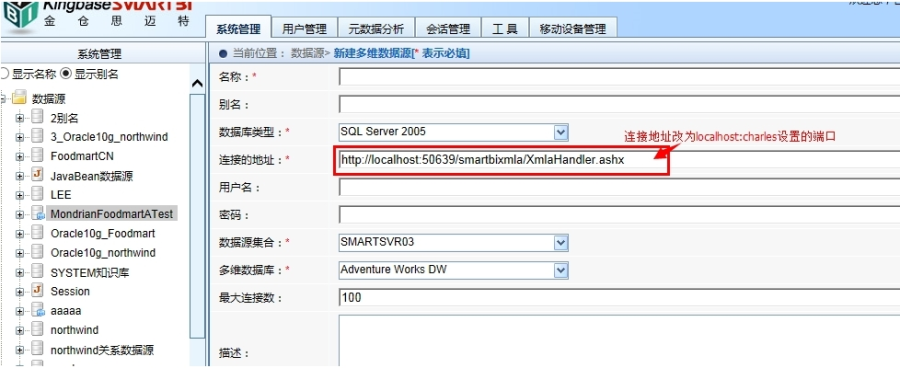
Task: Click the SYSTEM知识库 database icon
Action: coord(37,272)
